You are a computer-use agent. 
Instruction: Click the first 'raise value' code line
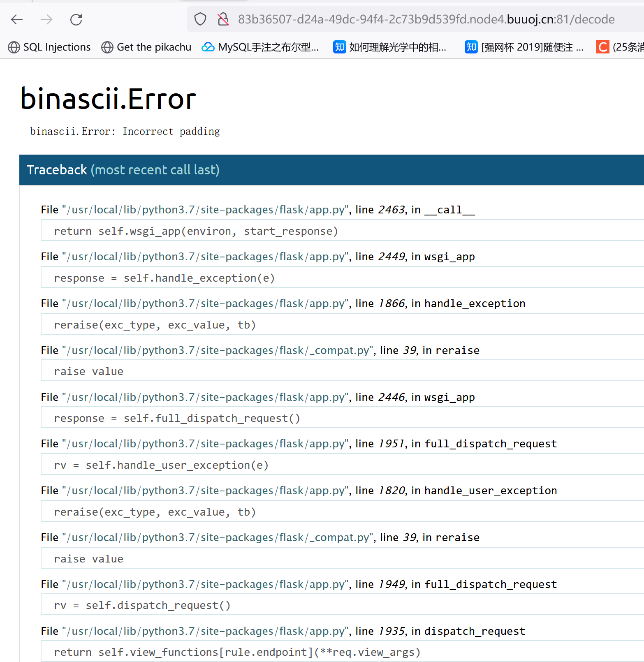tap(342, 371)
